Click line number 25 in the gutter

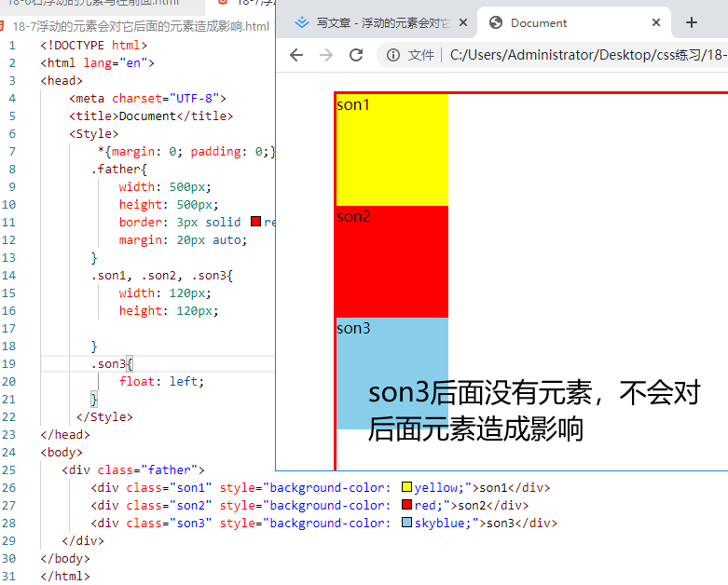[8, 469]
